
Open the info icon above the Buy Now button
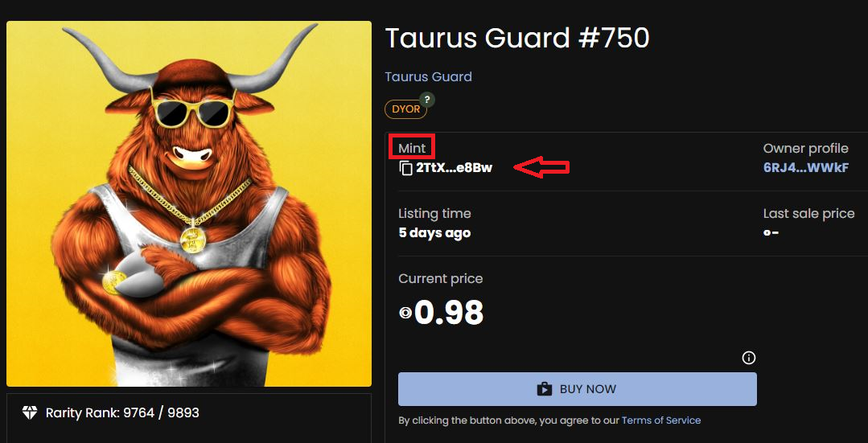point(748,358)
